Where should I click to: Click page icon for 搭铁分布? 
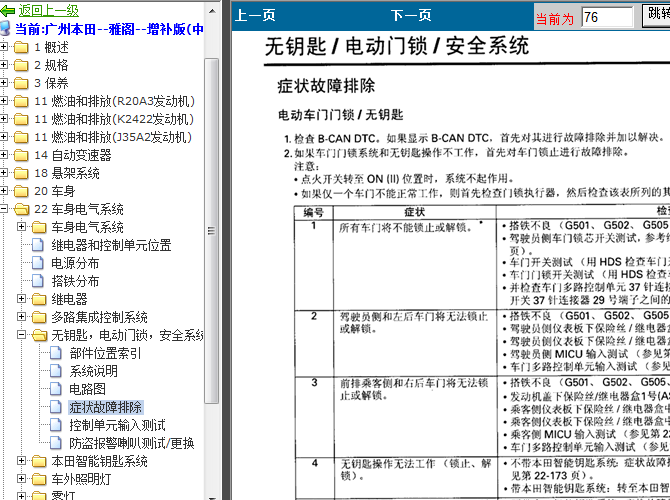click(x=38, y=281)
